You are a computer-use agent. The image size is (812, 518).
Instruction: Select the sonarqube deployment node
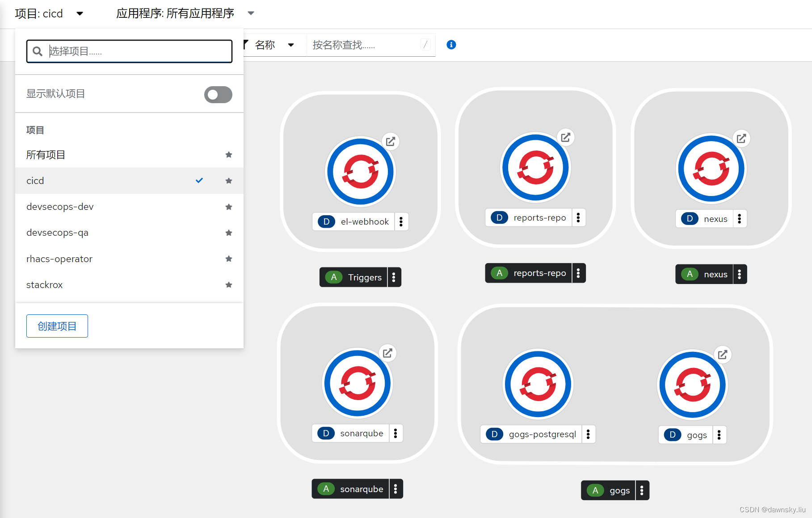tap(357, 384)
